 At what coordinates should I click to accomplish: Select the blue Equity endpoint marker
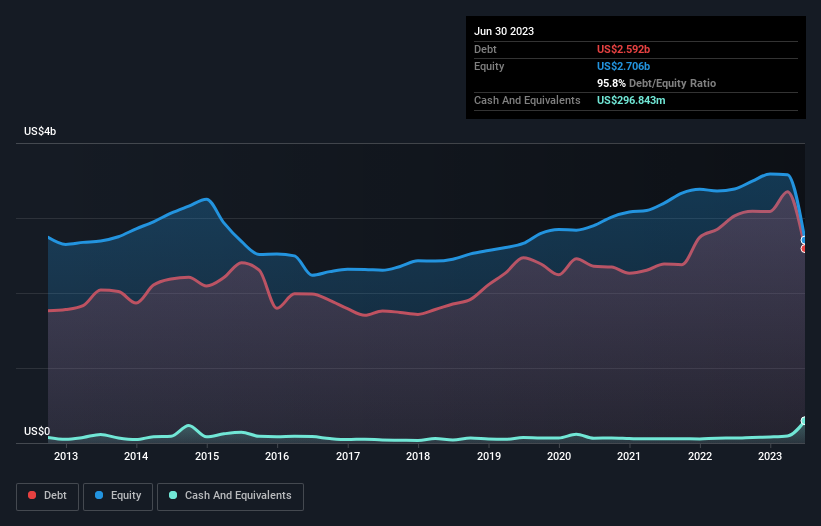(804, 240)
